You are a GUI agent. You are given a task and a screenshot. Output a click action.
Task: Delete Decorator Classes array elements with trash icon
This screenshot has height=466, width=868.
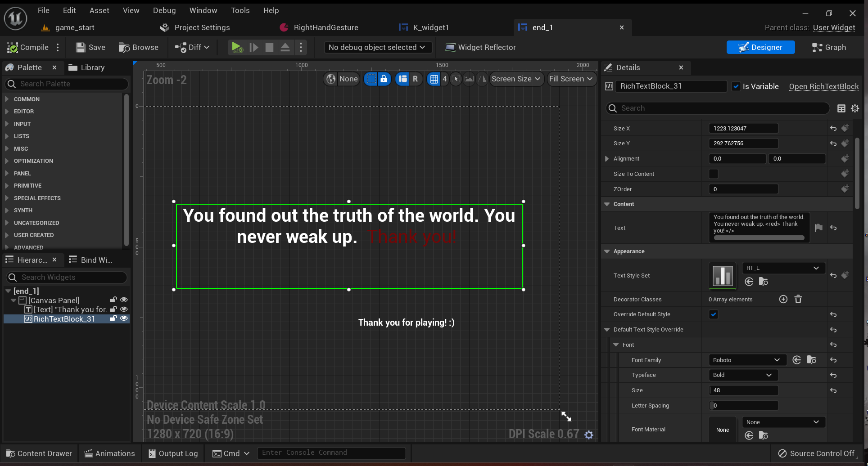point(798,300)
